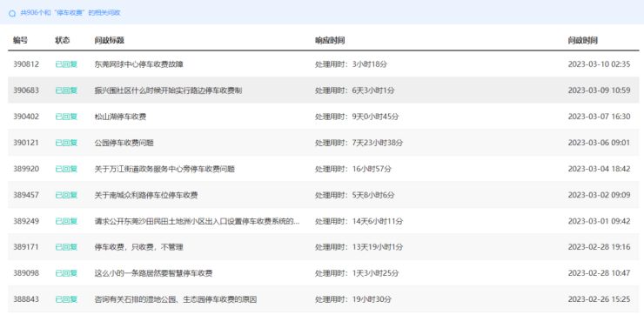The image size is (644, 315).
Task: Click 已回复 status in row 389098
Action: 66,273
